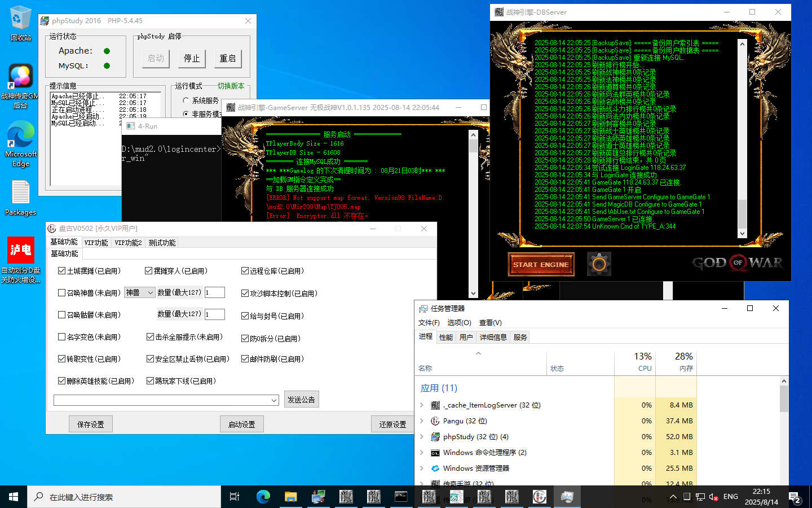
Task: Collapse the Task Manager header chevron above 名称
Action: point(478,353)
